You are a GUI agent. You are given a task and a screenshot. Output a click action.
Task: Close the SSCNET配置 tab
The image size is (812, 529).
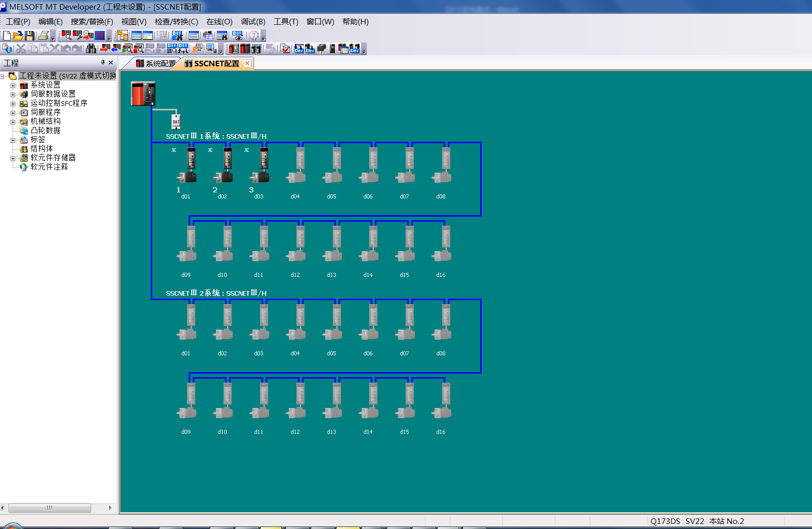tap(247, 63)
